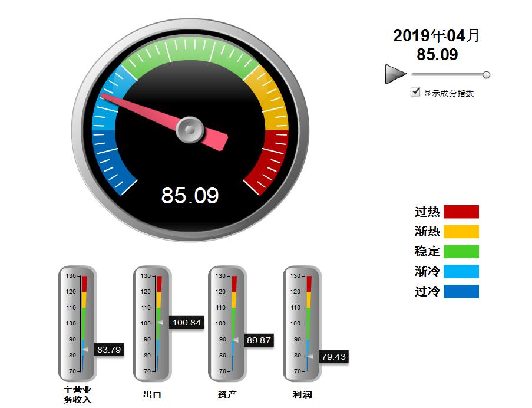The height and width of the screenshot is (408, 532).
Task: Click the 主营业务收入 gauge pointer marker
Action: tap(85, 350)
